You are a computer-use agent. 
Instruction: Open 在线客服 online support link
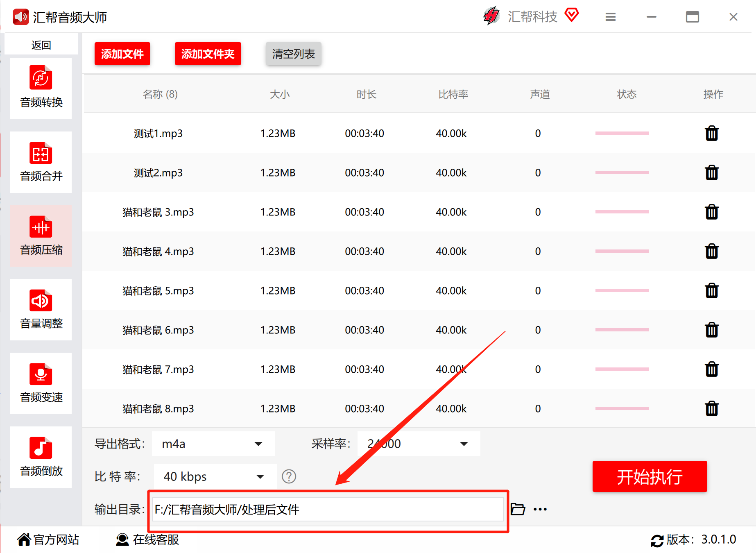point(147,539)
